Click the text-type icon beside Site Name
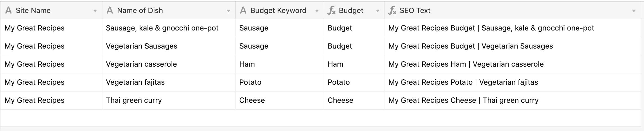 (9, 10)
